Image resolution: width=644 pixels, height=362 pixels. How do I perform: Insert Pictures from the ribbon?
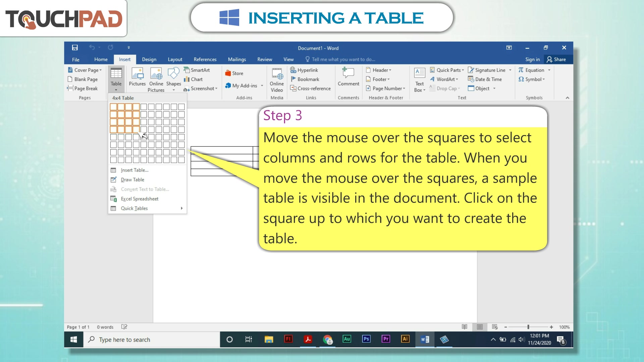pyautogui.click(x=137, y=77)
